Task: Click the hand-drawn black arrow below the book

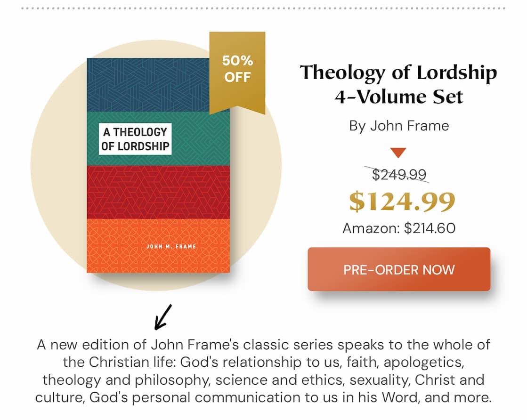Action: click(x=163, y=316)
